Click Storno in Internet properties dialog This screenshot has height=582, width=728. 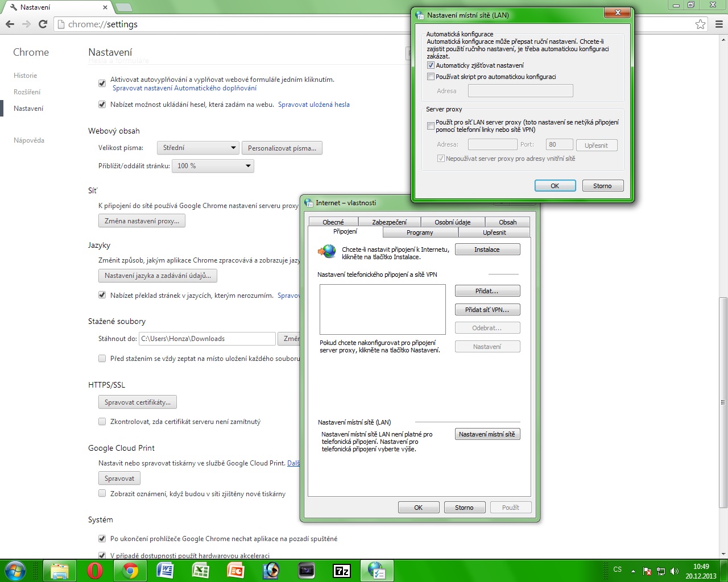(x=464, y=508)
